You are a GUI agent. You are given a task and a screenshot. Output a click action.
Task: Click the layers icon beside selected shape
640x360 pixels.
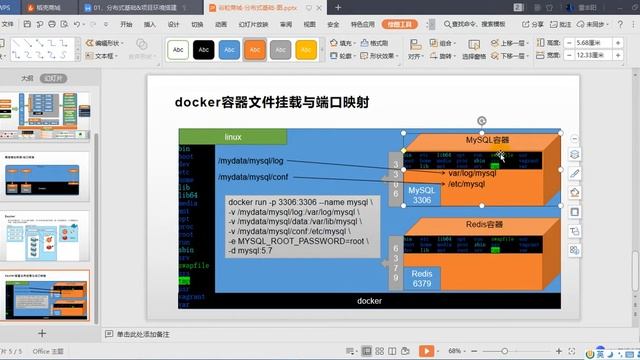[x=574, y=155]
